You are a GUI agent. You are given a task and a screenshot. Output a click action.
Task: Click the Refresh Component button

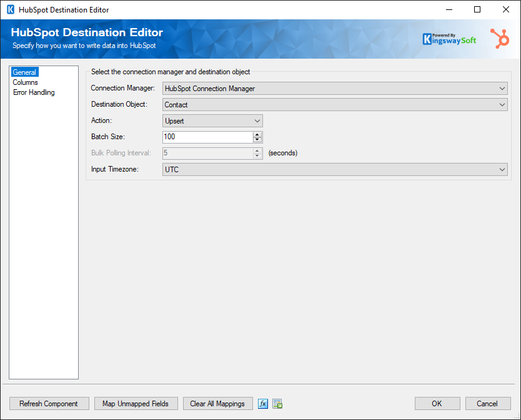[x=49, y=404]
